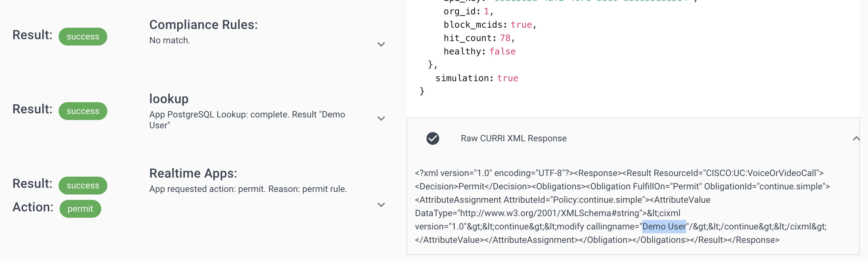Click the '<Decision>Permit</Decision>' XML text
Viewport: 868px width, 261px height.
473,186
